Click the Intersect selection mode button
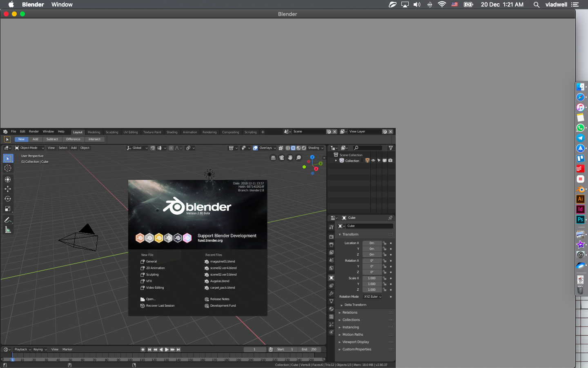The width and height of the screenshot is (588, 368). [x=94, y=139]
